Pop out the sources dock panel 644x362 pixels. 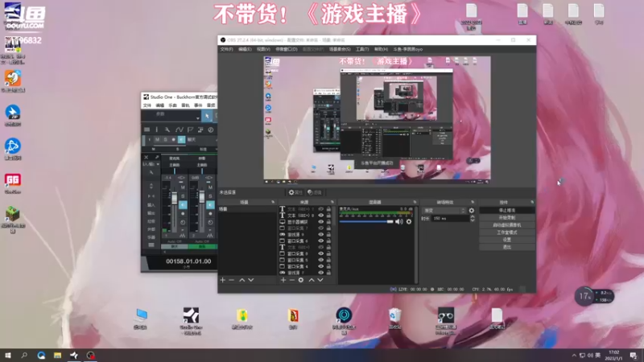(332, 202)
